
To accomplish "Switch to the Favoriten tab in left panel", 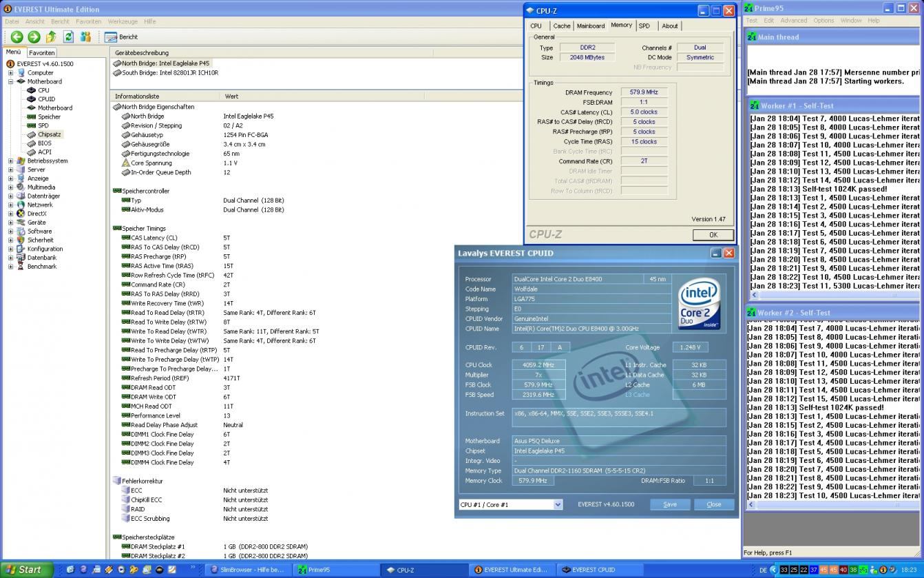I will [41, 52].
